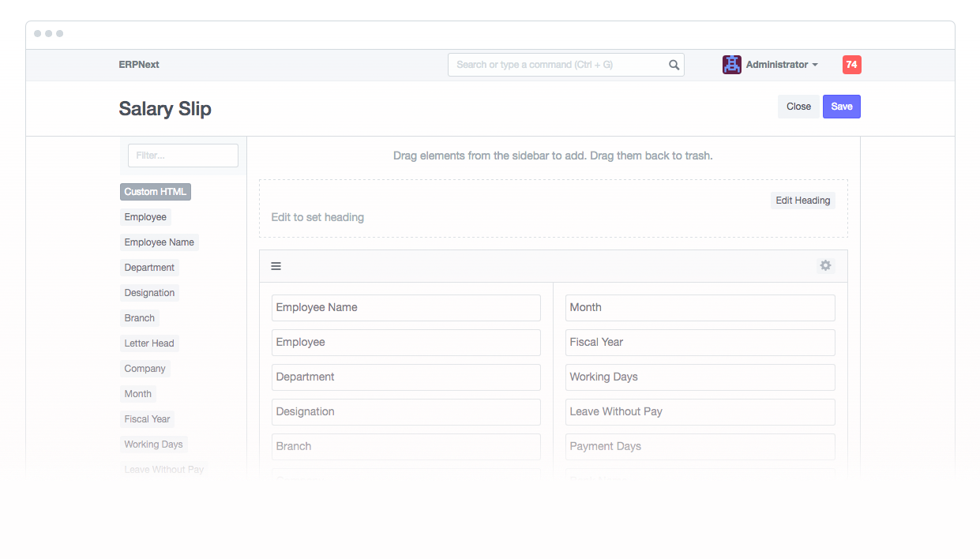The height and width of the screenshot is (559, 980).
Task: Click the Save button
Action: pos(841,107)
